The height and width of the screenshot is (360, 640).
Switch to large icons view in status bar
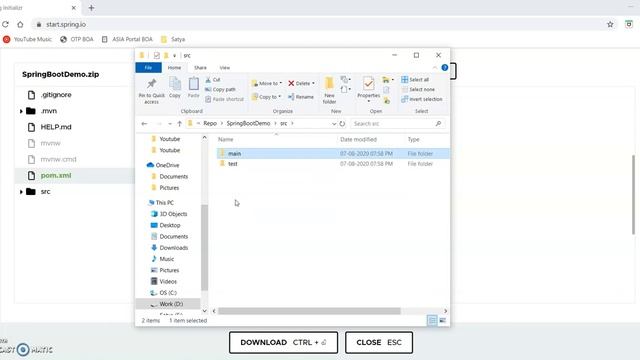click(442, 320)
